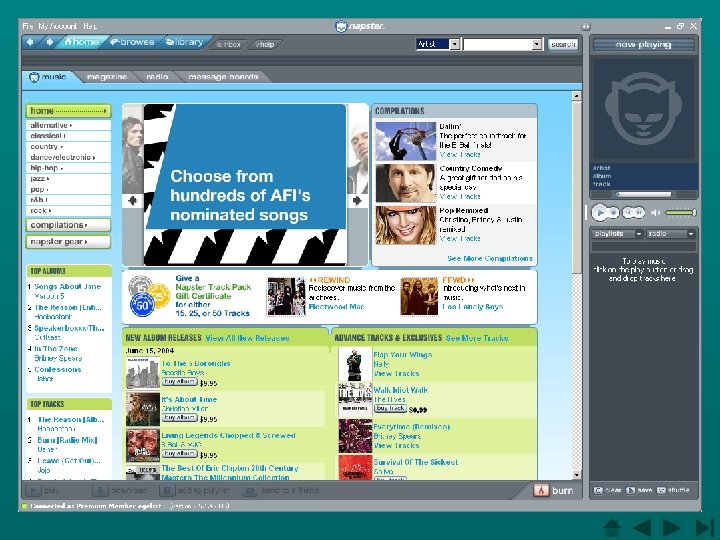Switch to the magazine tab
The image size is (720, 540).
coord(107,77)
